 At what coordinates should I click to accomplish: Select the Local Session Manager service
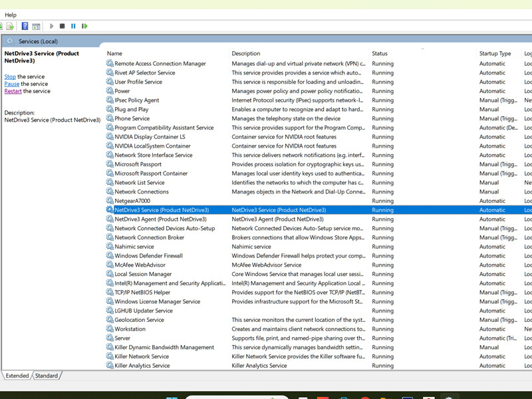[143, 274]
